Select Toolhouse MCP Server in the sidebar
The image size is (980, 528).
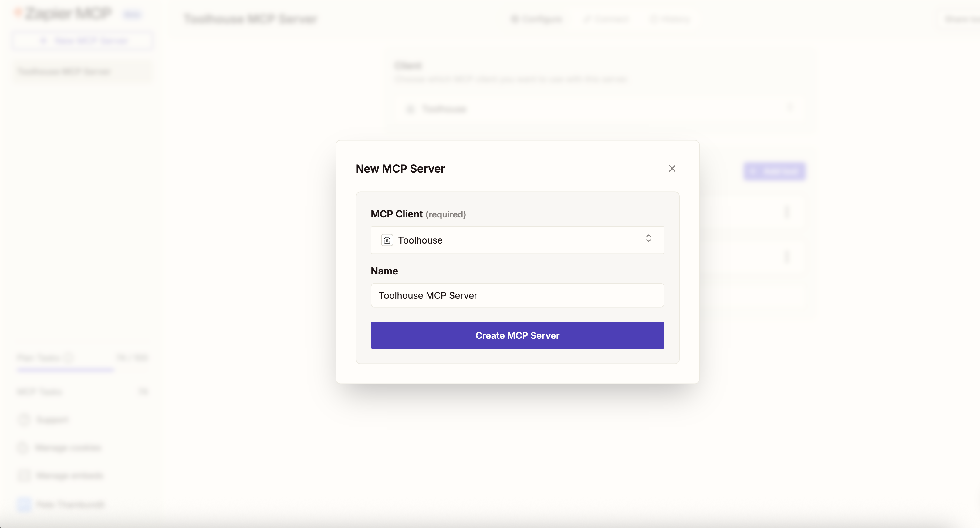pyautogui.click(x=64, y=72)
